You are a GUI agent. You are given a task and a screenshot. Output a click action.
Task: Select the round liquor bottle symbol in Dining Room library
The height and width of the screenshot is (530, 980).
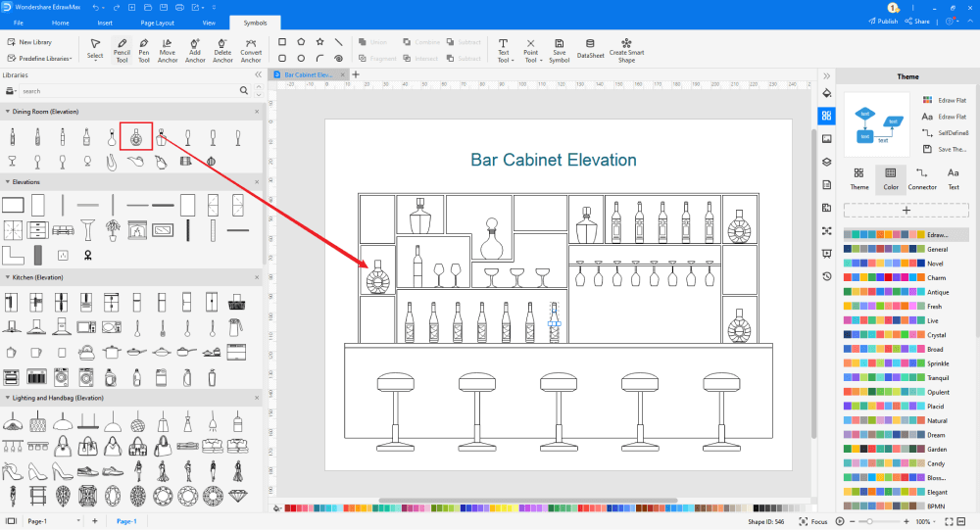click(135, 137)
